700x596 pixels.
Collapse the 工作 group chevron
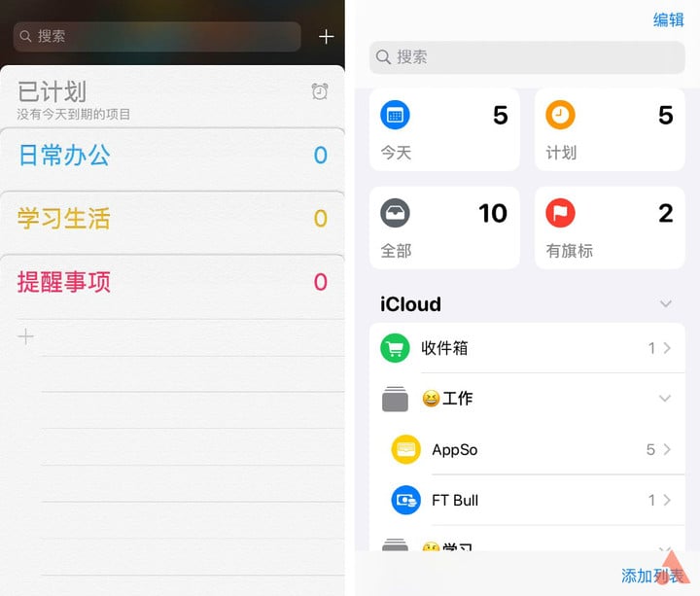tap(665, 399)
